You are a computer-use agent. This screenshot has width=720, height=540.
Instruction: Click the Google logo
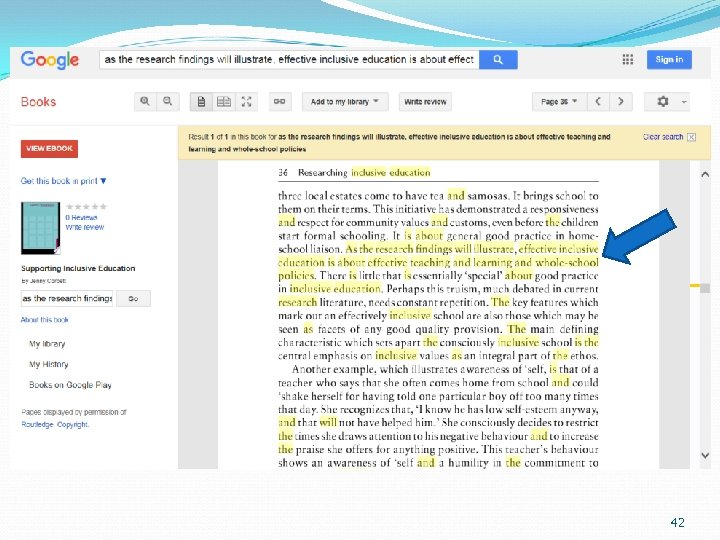[x=50, y=60]
